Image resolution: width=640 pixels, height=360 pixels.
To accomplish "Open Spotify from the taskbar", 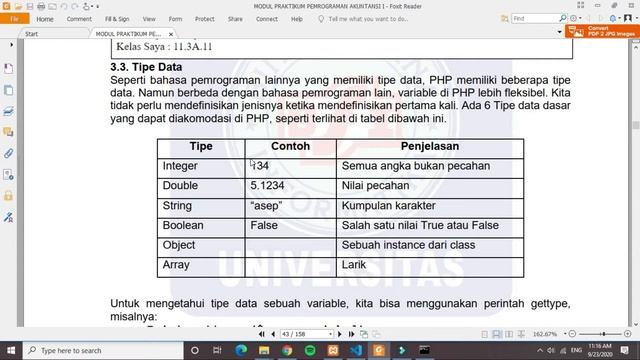I will click(310, 350).
